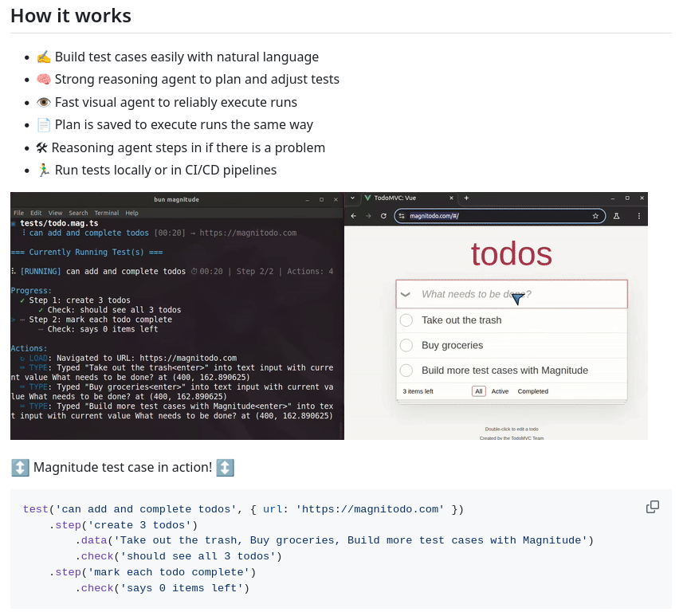Close the TodoMVC browser window
The width and height of the screenshot is (683, 616).
click(x=642, y=198)
